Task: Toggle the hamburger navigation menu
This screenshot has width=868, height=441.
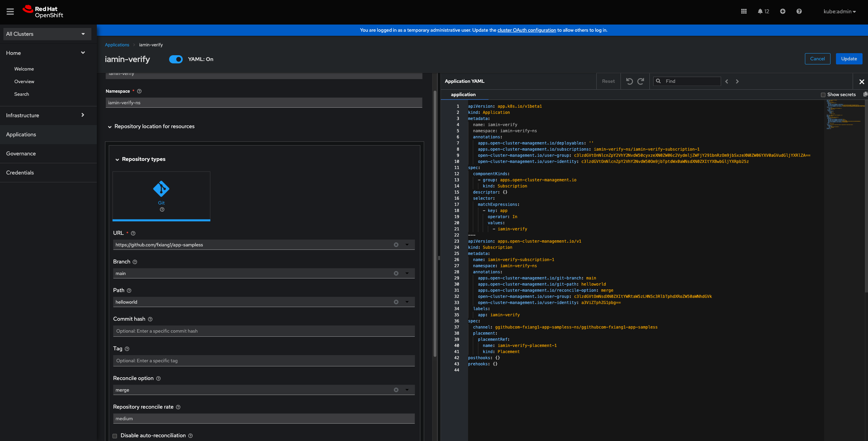Action: pos(10,12)
